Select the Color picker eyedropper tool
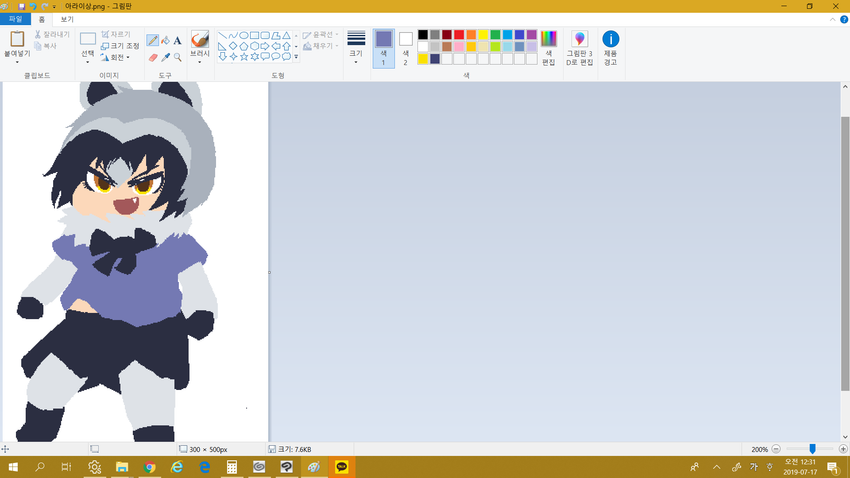The width and height of the screenshot is (850, 478). click(x=165, y=57)
